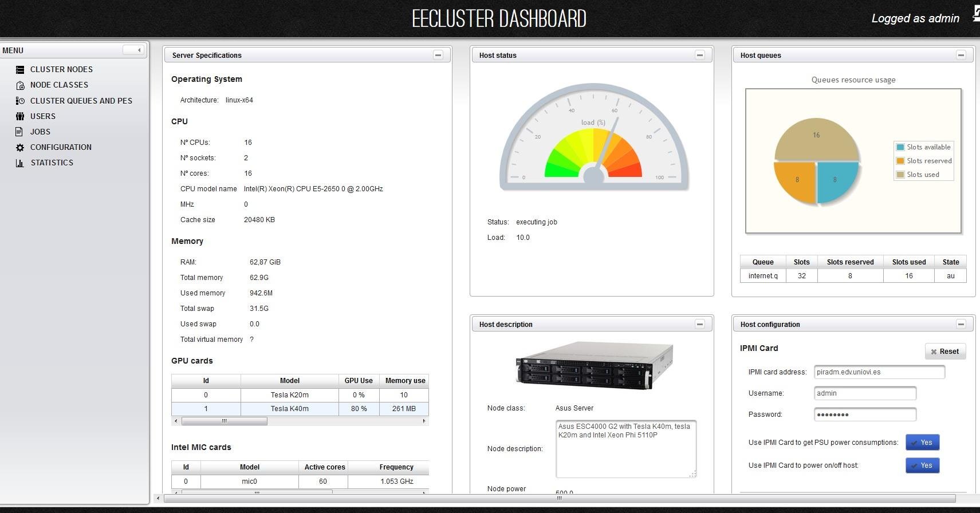Click the Configuration gear icon
Screen dimensions: 980x513
(20, 147)
